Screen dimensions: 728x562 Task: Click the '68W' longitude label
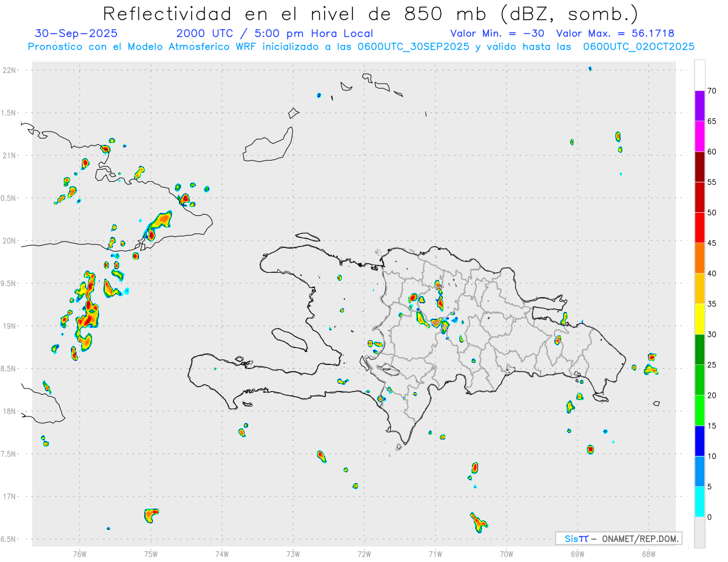(x=649, y=554)
